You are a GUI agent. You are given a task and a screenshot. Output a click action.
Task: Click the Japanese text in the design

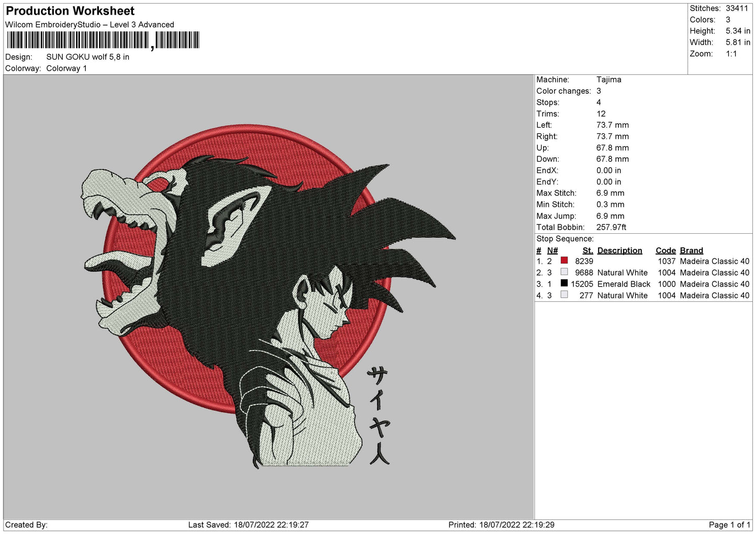[378, 416]
